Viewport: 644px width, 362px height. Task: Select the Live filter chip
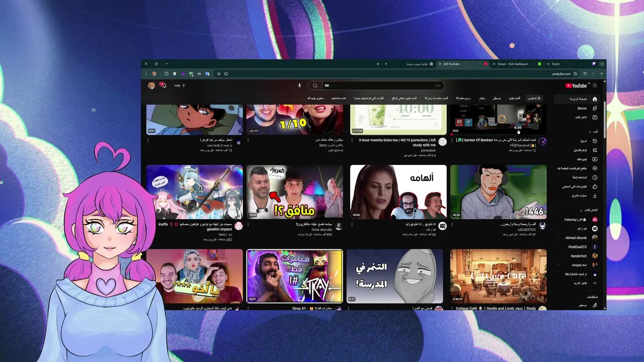point(481,98)
